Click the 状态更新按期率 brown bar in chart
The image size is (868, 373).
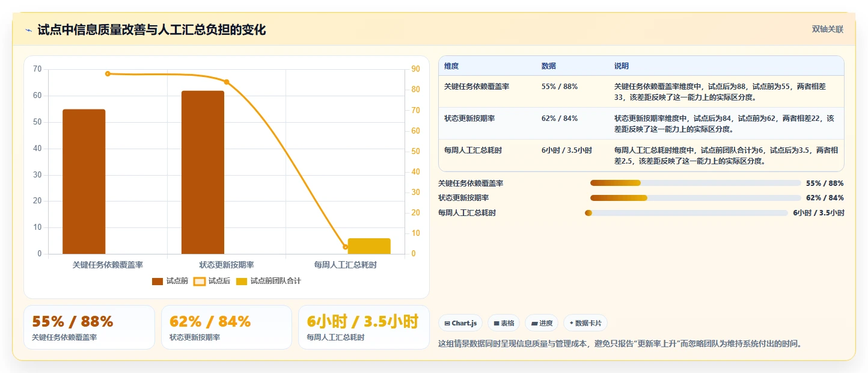(203, 172)
